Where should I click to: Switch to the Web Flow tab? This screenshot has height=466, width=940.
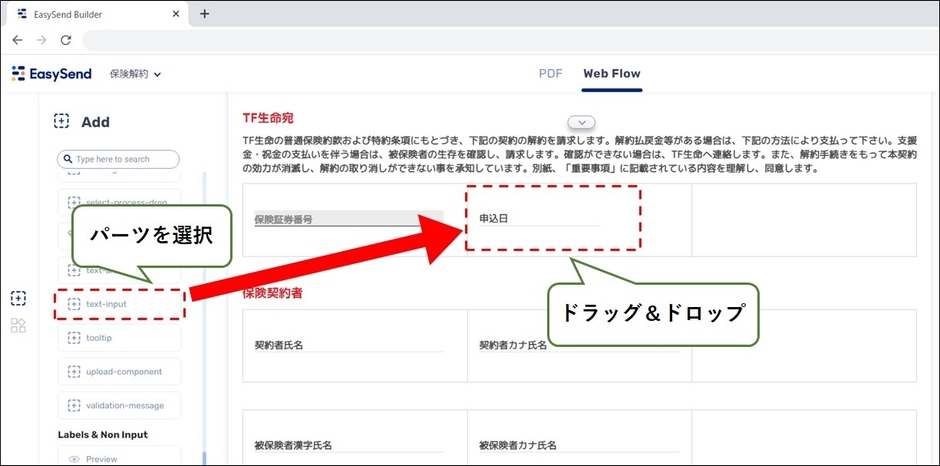click(612, 74)
